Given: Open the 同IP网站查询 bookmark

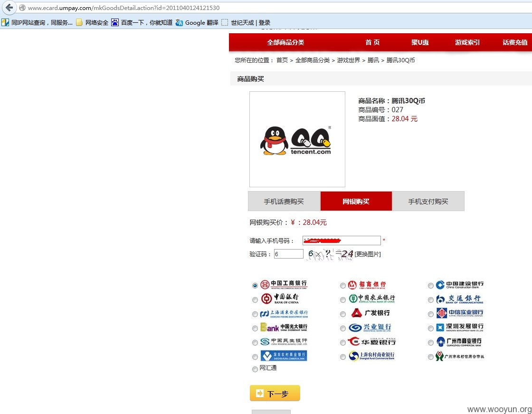Looking at the screenshot, I should (38, 22).
